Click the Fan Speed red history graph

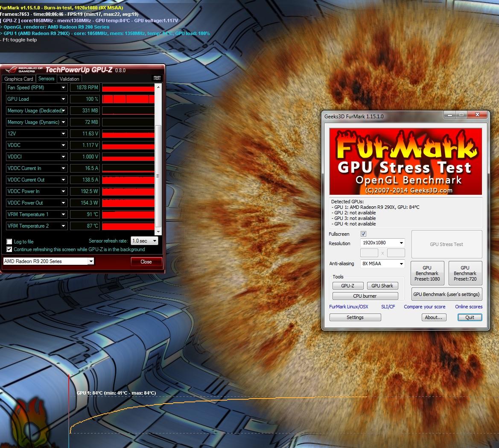tap(128, 88)
